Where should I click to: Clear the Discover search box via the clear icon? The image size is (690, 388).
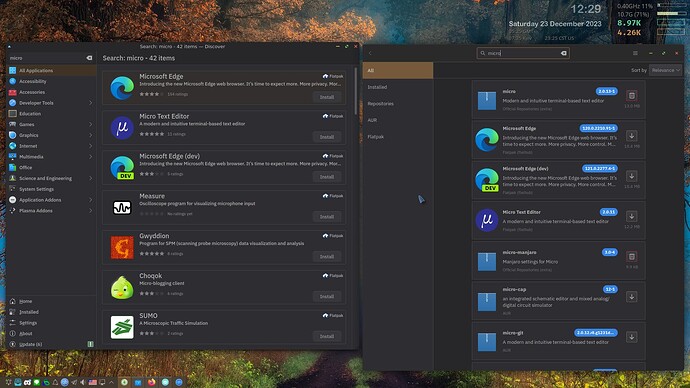click(x=89, y=58)
